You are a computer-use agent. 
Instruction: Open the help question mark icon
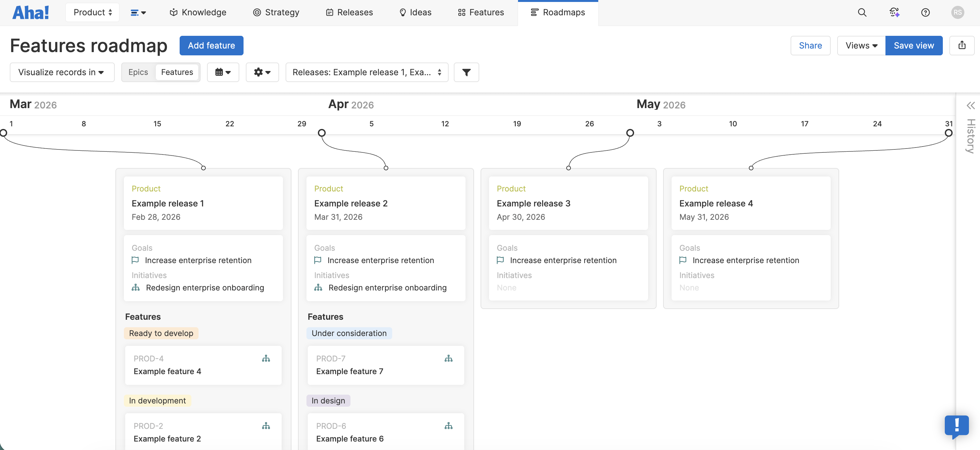(x=925, y=13)
